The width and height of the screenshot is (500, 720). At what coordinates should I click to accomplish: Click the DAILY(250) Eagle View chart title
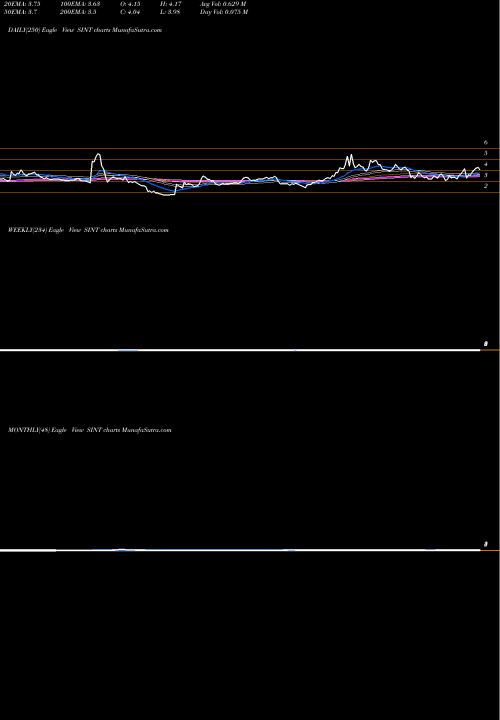[x=85, y=30]
